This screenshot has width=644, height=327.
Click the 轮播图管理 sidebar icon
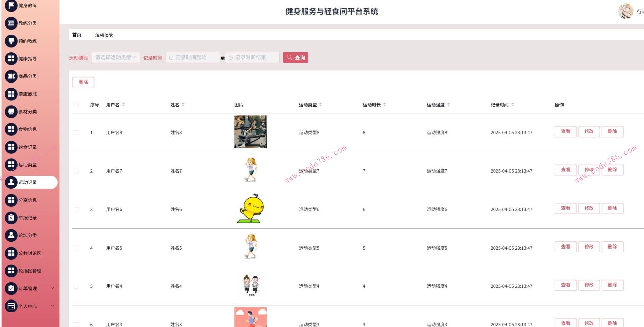[x=11, y=271]
